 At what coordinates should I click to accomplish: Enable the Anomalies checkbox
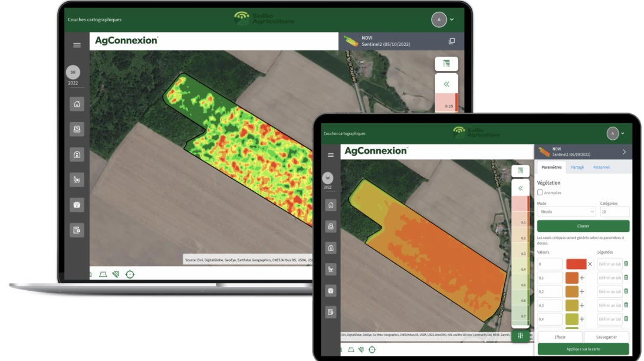click(x=540, y=193)
